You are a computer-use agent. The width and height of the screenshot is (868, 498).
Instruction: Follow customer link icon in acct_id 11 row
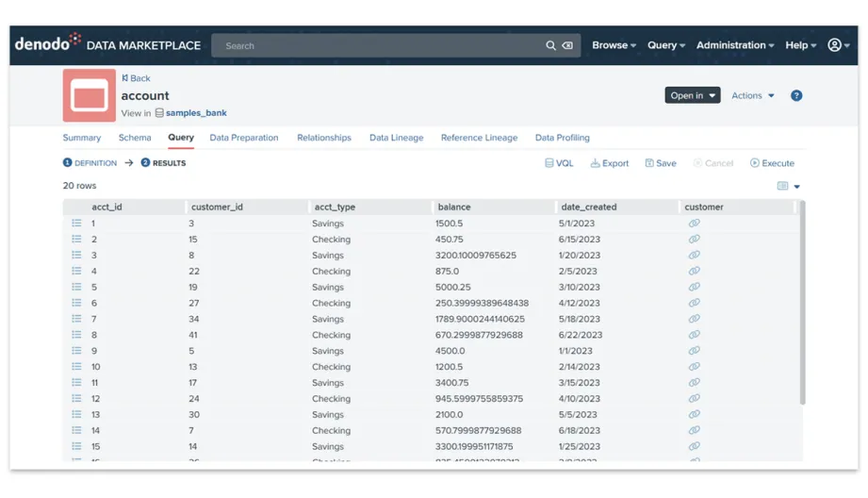(x=695, y=382)
